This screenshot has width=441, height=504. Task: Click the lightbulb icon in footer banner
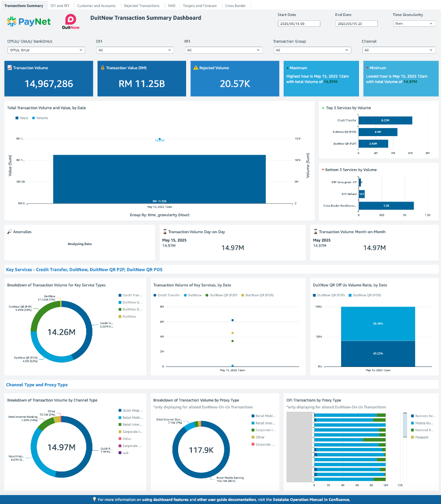pyautogui.click(x=94, y=499)
